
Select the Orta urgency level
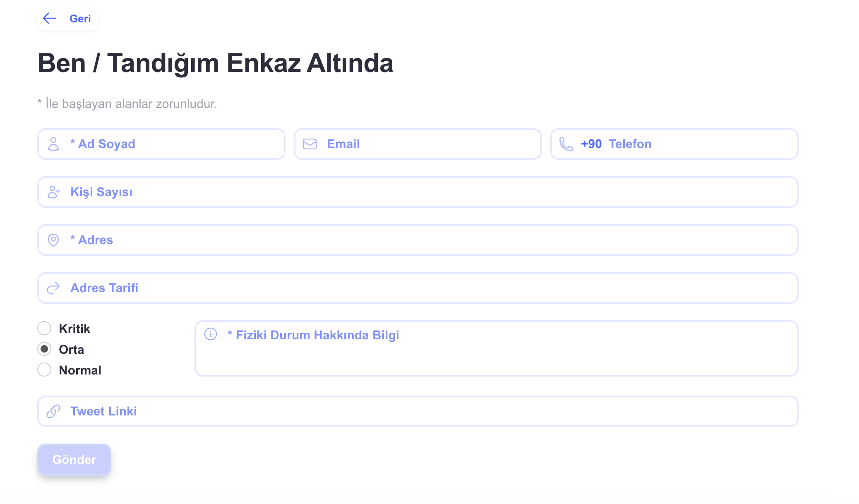coord(44,349)
